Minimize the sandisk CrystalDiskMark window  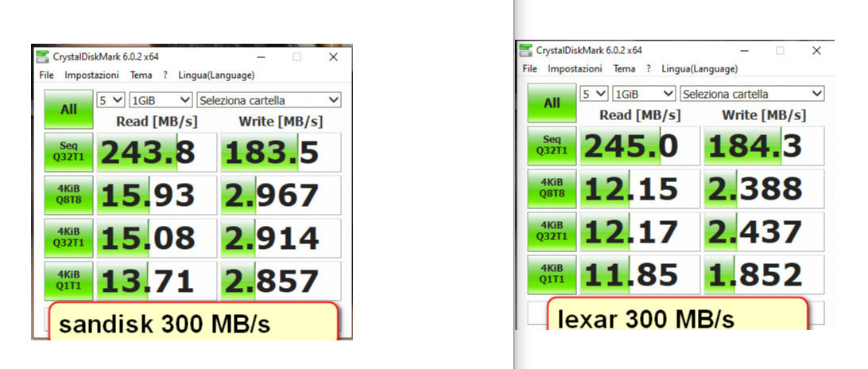pyautogui.click(x=261, y=57)
